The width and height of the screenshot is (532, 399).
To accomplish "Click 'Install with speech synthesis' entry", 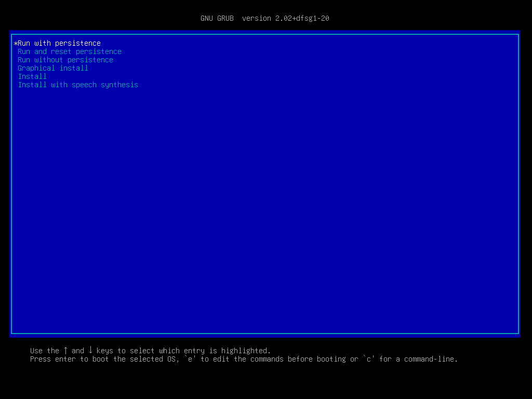I will (78, 85).
